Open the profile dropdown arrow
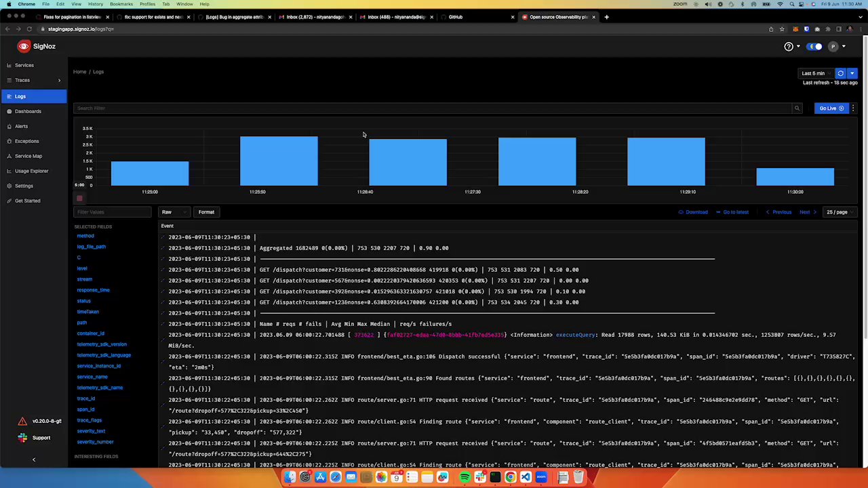Viewport: 868px width, 488px height. point(844,47)
